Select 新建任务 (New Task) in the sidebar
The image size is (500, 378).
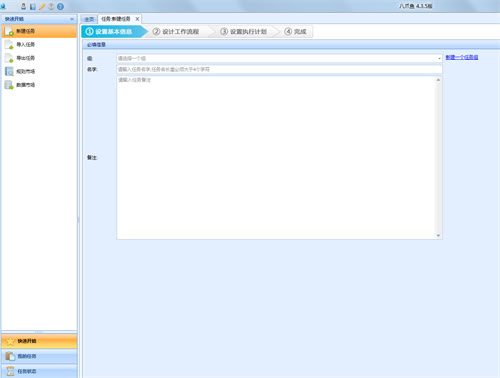pos(39,31)
